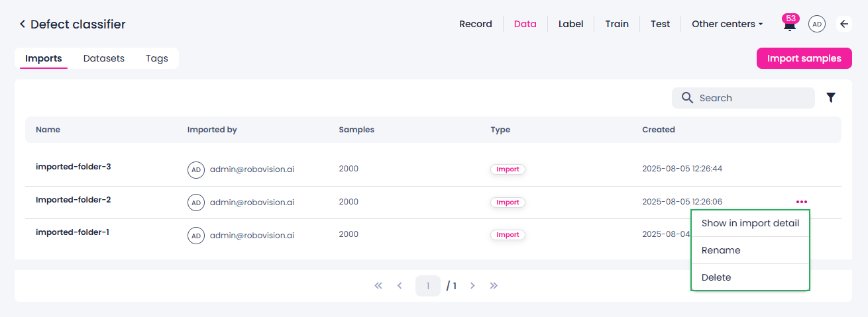Open the Test center
Image resolution: width=868 pixels, height=317 pixels.
[x=661, y=24]
